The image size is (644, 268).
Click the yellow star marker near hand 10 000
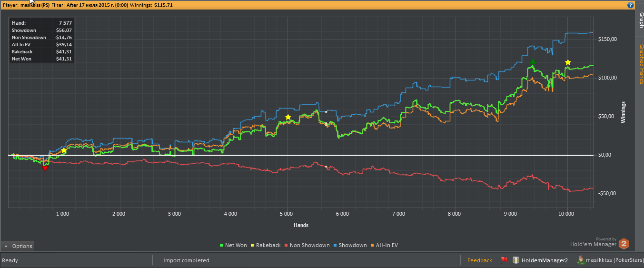tap(568, 62)
